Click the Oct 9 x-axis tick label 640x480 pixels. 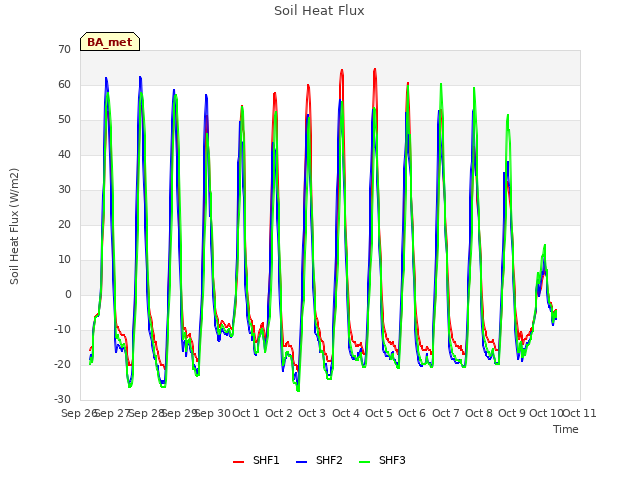click(512, 413)
